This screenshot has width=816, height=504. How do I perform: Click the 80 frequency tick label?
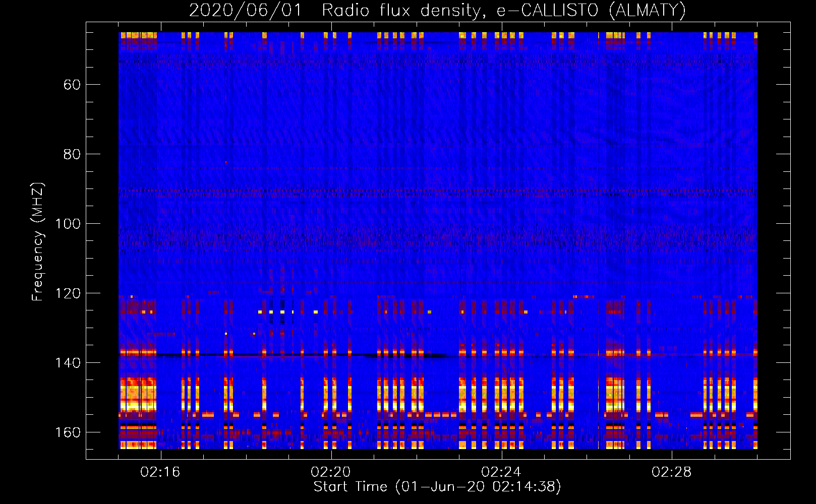[x=72, y=154]
